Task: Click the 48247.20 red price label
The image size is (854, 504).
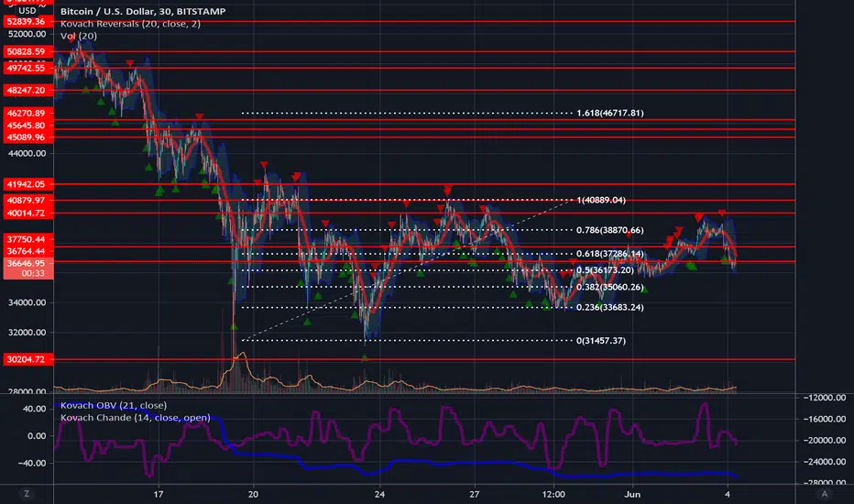Action: (28, 90)
